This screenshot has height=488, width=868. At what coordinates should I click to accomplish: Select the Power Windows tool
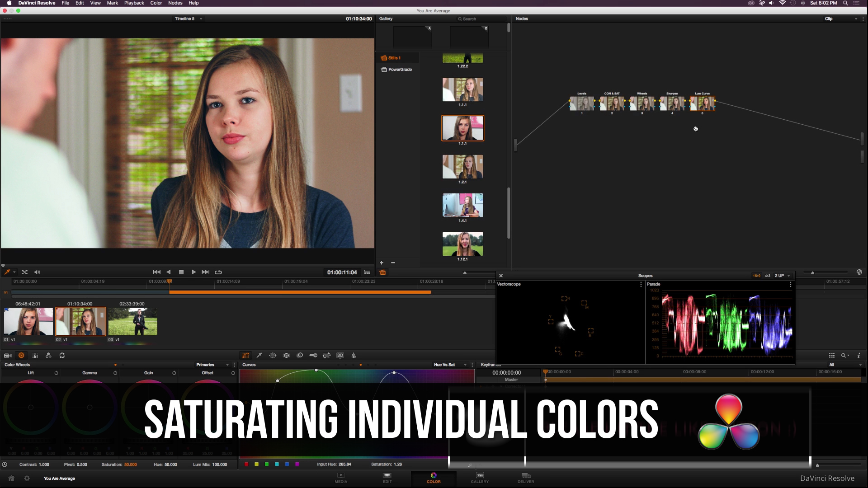click(x=273, y=356)
